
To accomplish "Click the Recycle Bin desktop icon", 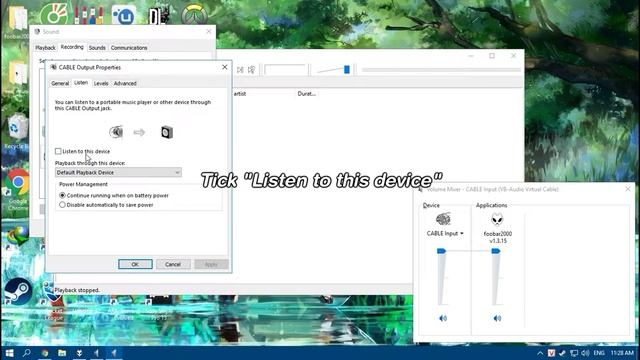I will pyautogui.click(x=16, y=132).
